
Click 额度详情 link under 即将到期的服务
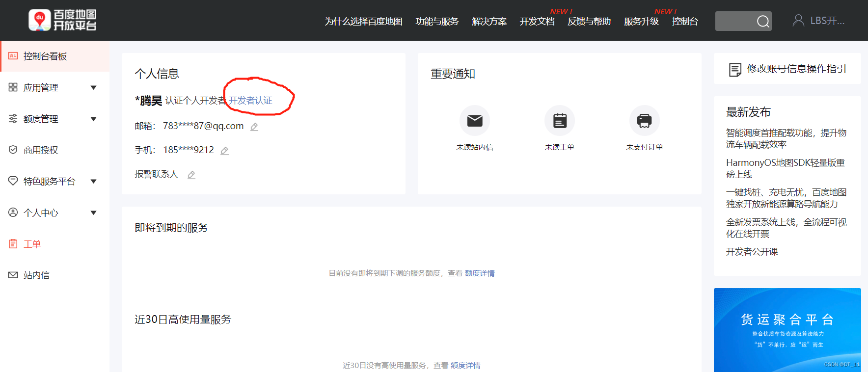480,273
